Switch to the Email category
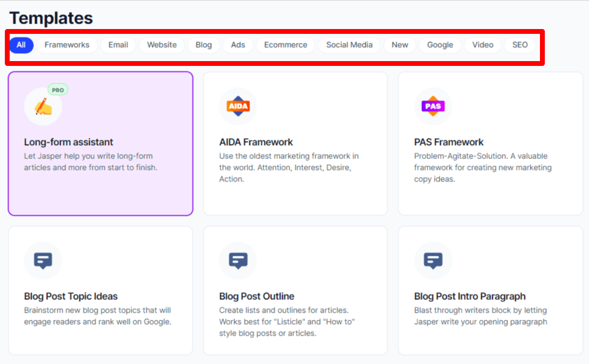Viewport: 589px width, 364px height. pyautogui.click(x=118, y=45)
